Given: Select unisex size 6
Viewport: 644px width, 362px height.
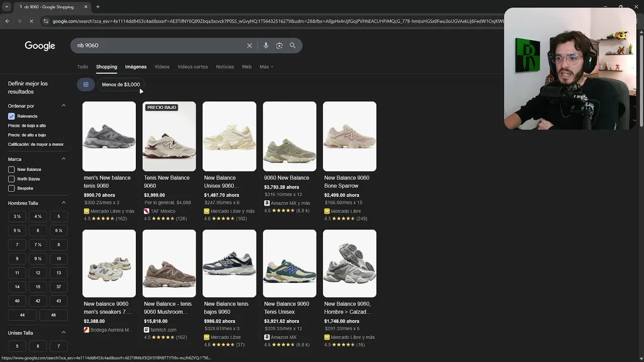Looking at the screenshot, I should coord(38,346).
